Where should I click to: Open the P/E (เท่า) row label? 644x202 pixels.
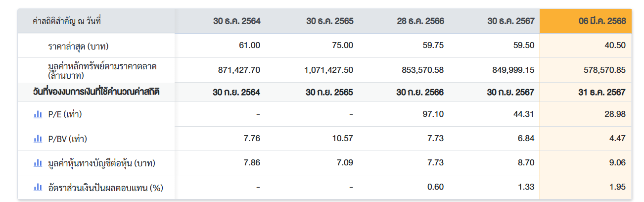(x=65, y=114)
